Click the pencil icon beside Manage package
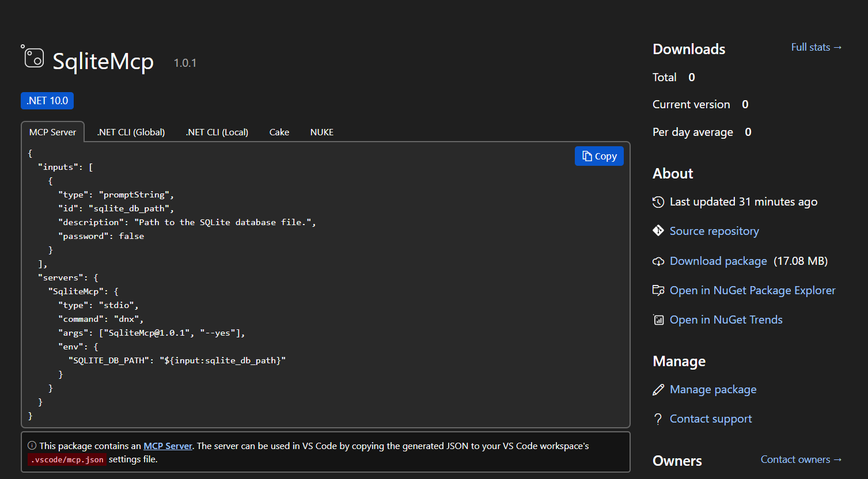 click(658, 389)
